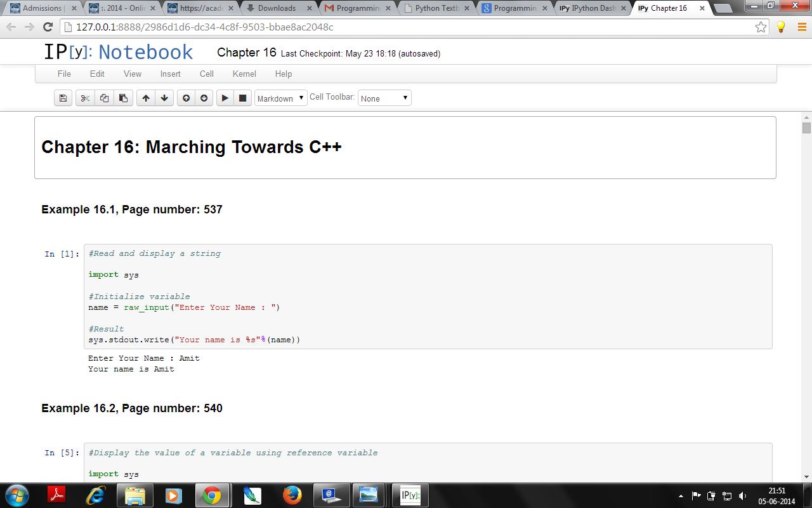Screen dimensions: 812x508
Task: Insert a new cell below
Action: point(204,98)
